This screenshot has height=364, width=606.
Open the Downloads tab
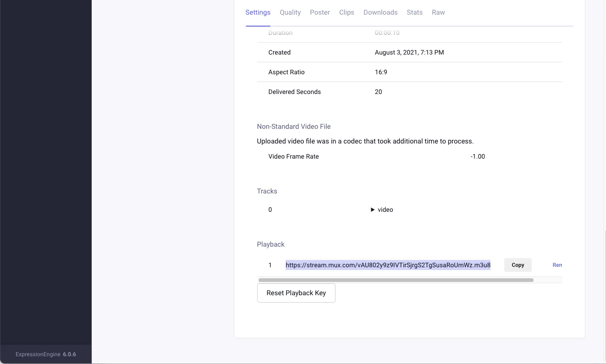coord(380,12)
